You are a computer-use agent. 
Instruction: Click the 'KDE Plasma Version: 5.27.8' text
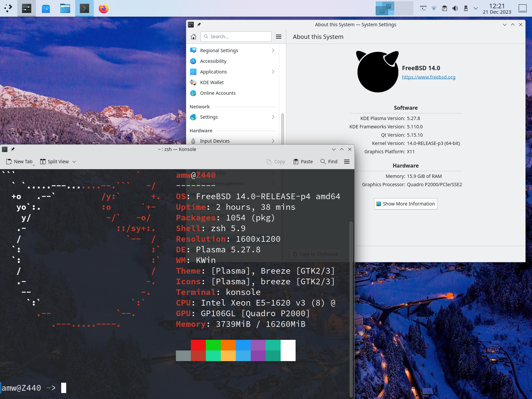pyautogui.click(x=390, y=118)
